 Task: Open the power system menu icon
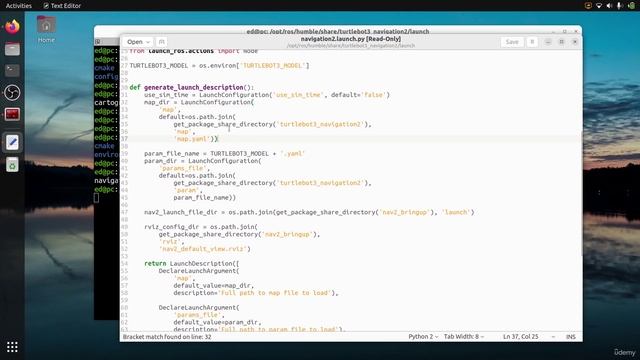[x=631, y=6]
